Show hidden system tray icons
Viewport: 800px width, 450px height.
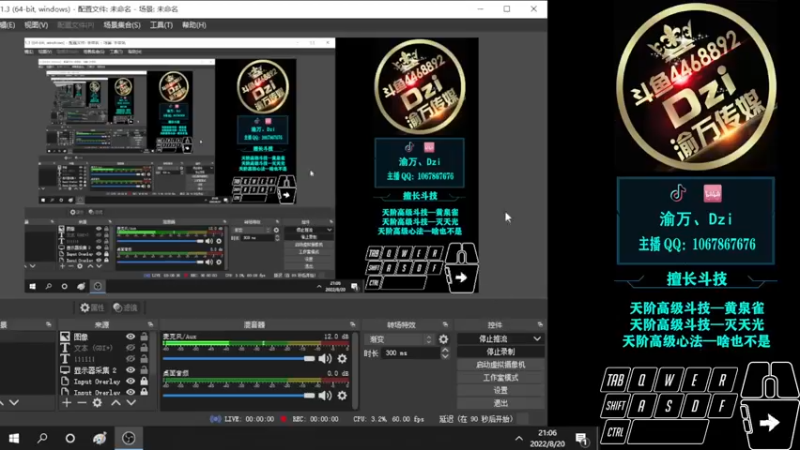[x=519, y=439]
